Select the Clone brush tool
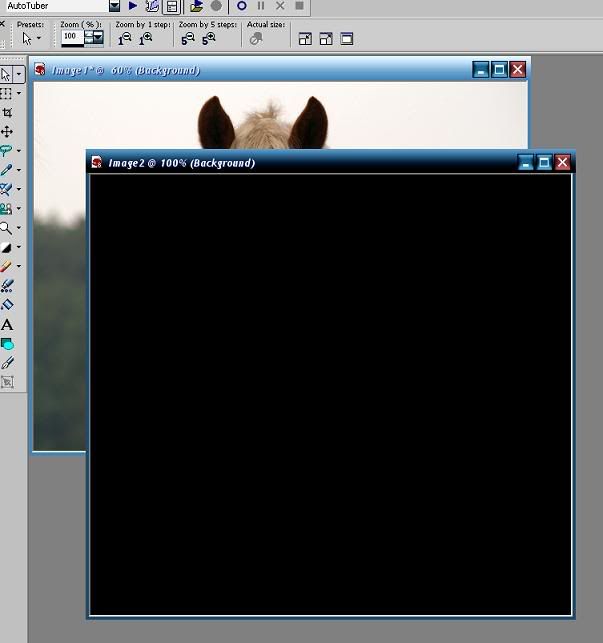This screenshot has width=603, height=643. (x=6, y=208)
